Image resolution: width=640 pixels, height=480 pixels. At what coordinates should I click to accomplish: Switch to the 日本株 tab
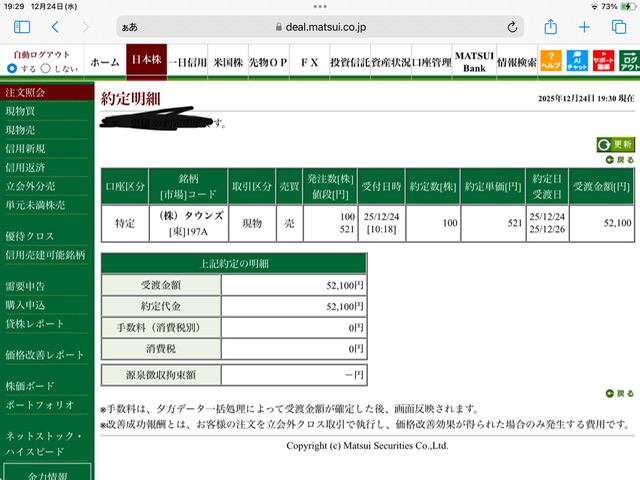[x=147, y=60]
